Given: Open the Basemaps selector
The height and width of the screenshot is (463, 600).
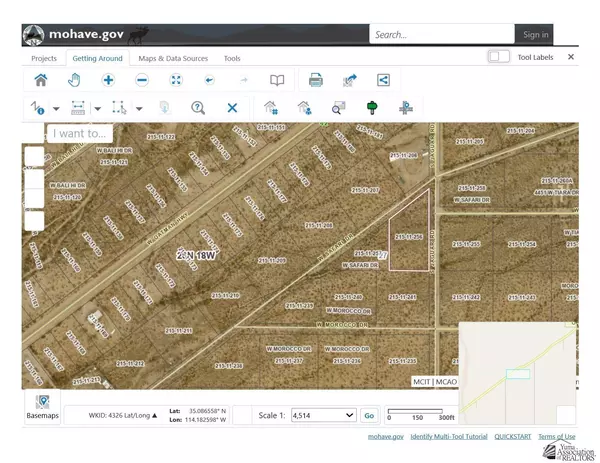Looking at the screenshot, I should [42, 405].
